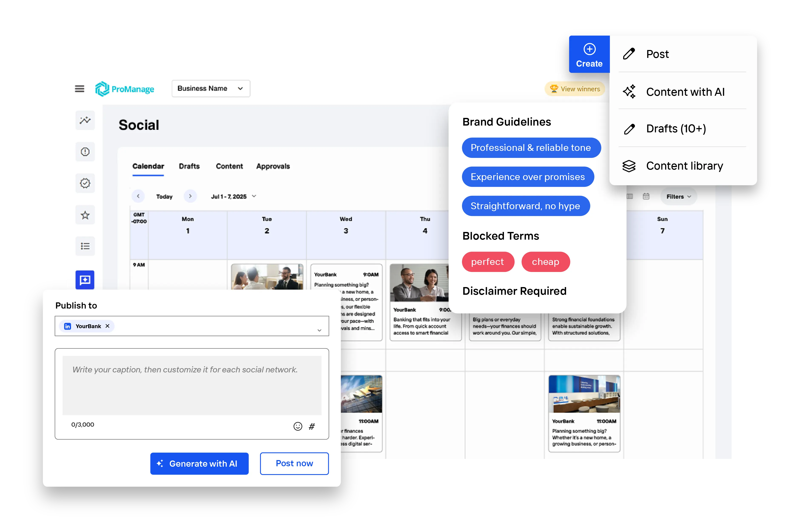
Task: Expand the Filters dropdown
Action: (x=678, y=196)
